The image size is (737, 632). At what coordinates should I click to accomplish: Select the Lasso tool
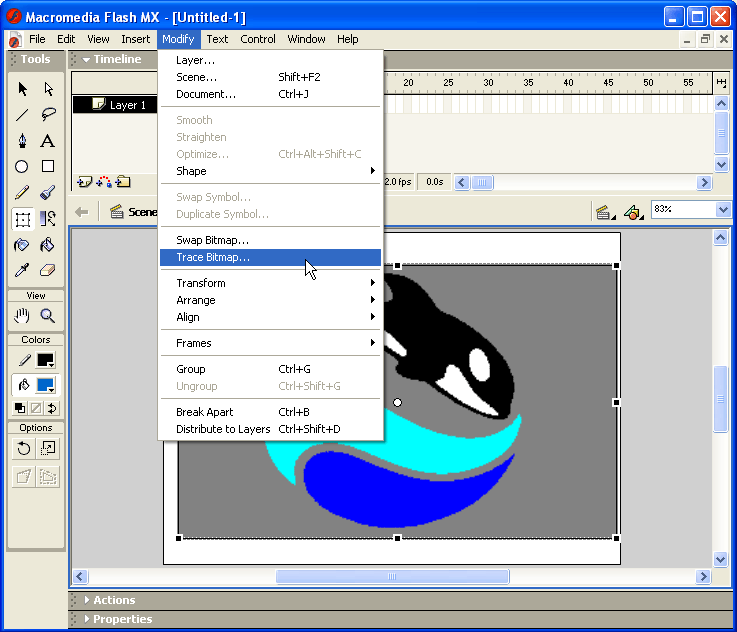pyautogui.click(x=48, y=115)
